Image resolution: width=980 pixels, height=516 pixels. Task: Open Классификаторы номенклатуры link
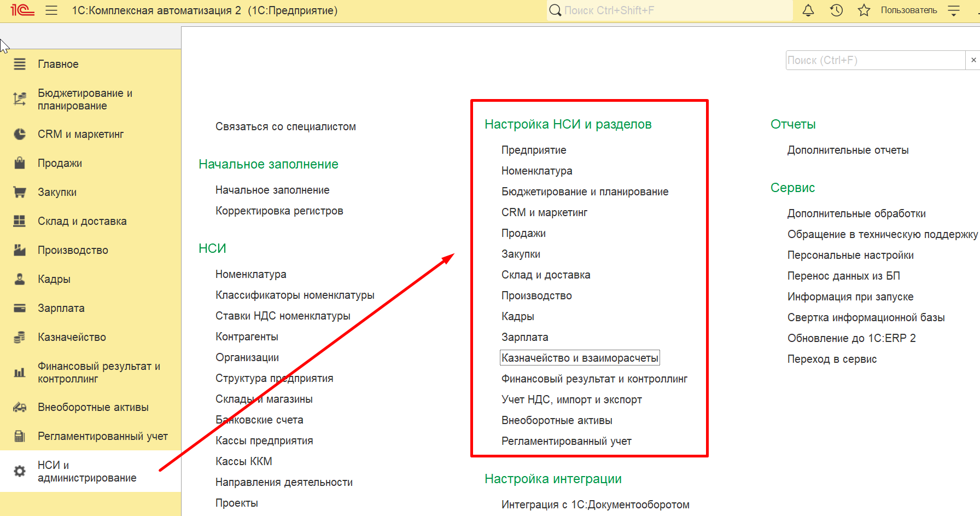(295, 295)
